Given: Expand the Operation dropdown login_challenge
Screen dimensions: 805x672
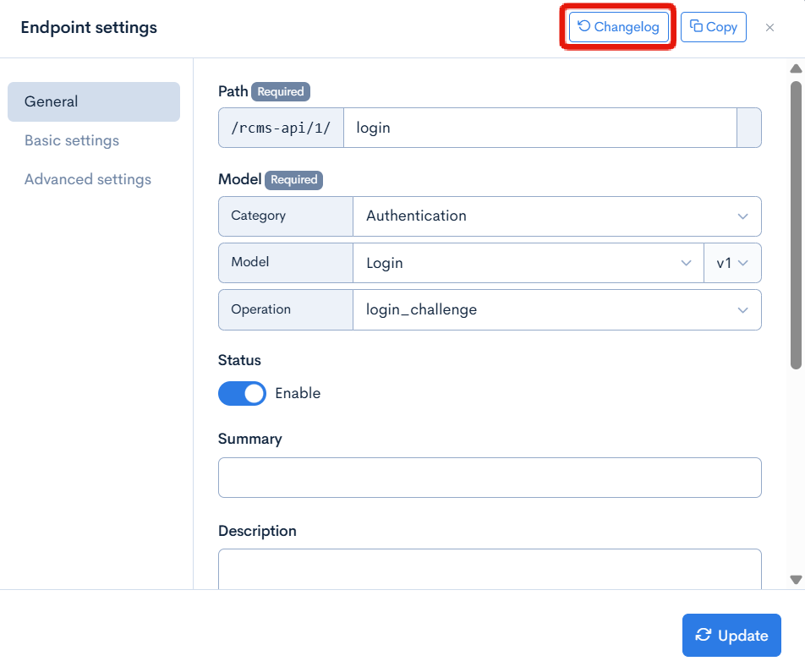Looking at the screenshot, I should [x=556, y=310].
